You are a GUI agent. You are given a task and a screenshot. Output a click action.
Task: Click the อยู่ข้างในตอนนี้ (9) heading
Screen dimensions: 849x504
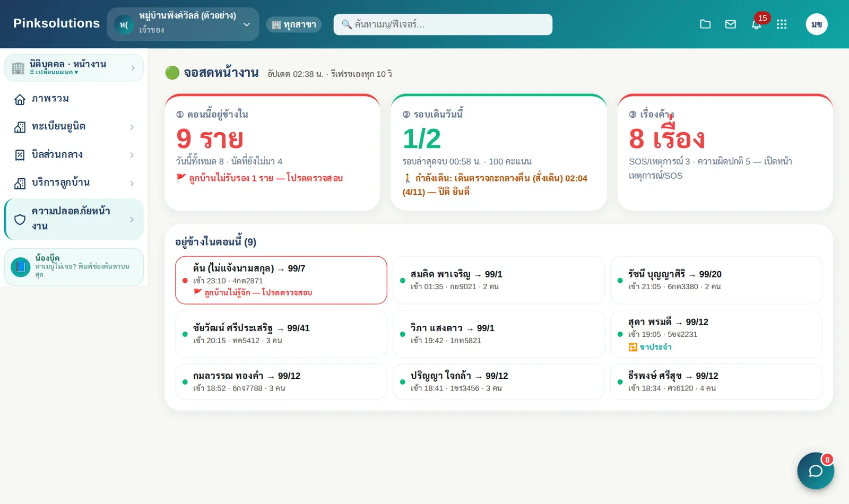pos(216,242)
